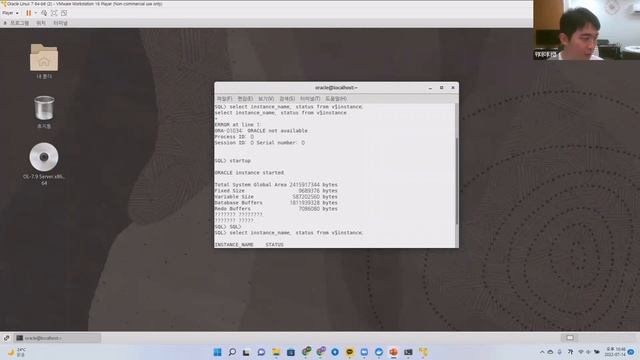This screenshot has width=640, height=360.
Task: Click the microphone icon in the system tray
Action: [x=560, y=352]
